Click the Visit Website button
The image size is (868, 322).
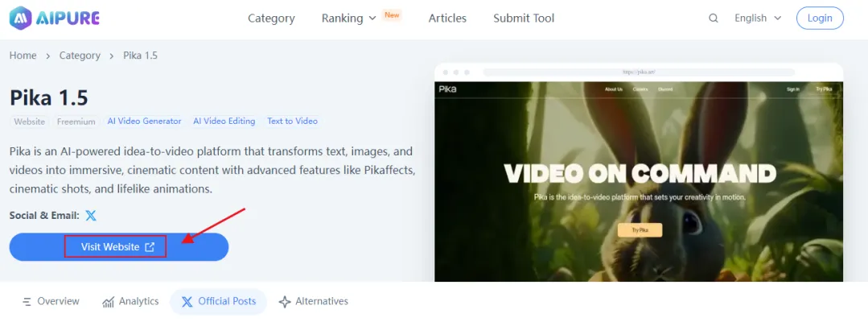(x=118, y=247)
